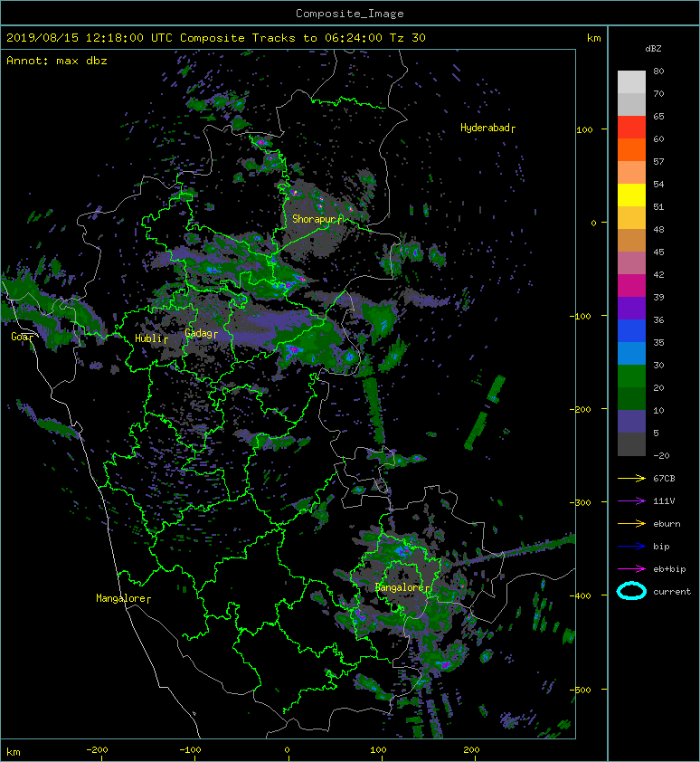Click the purple 111V arrow legend icon

[631, 501]
